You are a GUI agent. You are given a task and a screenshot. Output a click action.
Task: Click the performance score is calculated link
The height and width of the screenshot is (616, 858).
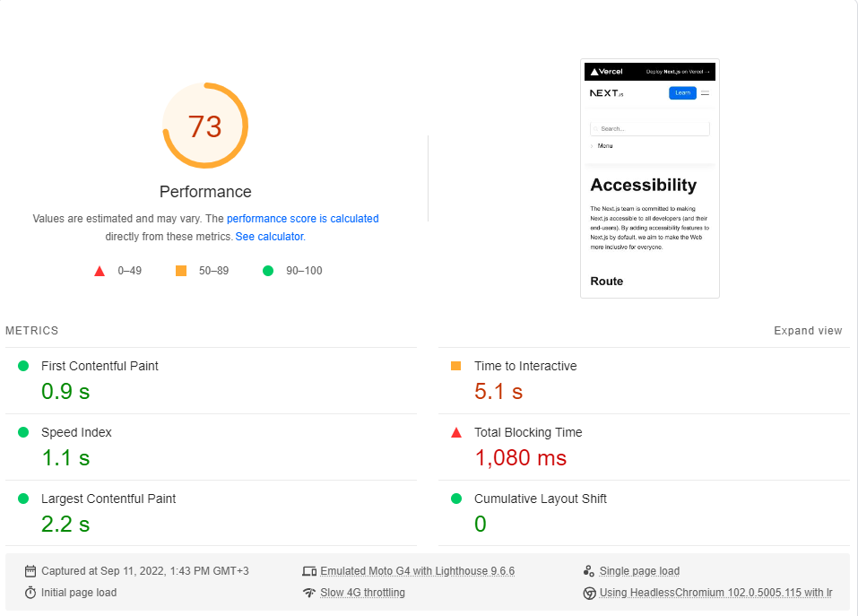302,218
